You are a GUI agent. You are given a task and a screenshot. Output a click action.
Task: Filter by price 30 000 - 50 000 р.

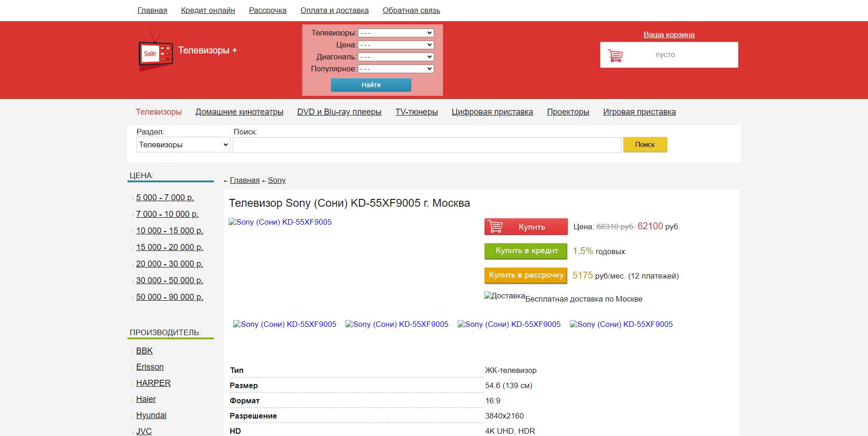pyautogui.click(x=170, y=280)
